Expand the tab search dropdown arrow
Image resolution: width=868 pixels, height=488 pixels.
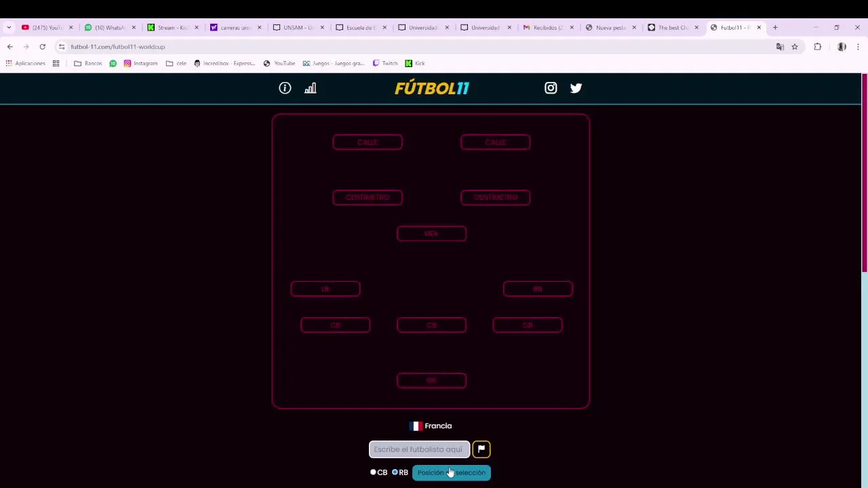(x=9, y=28)
